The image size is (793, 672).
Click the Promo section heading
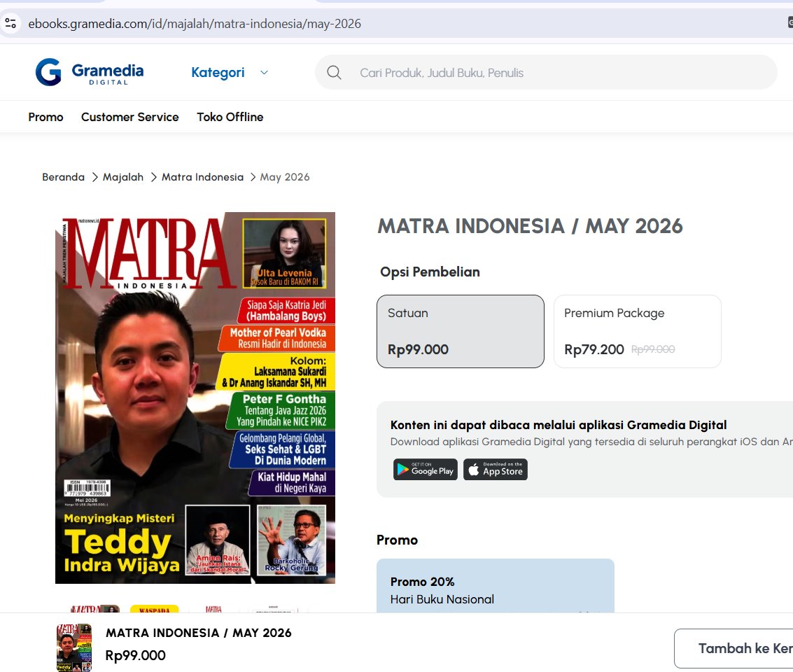(397, 540)
